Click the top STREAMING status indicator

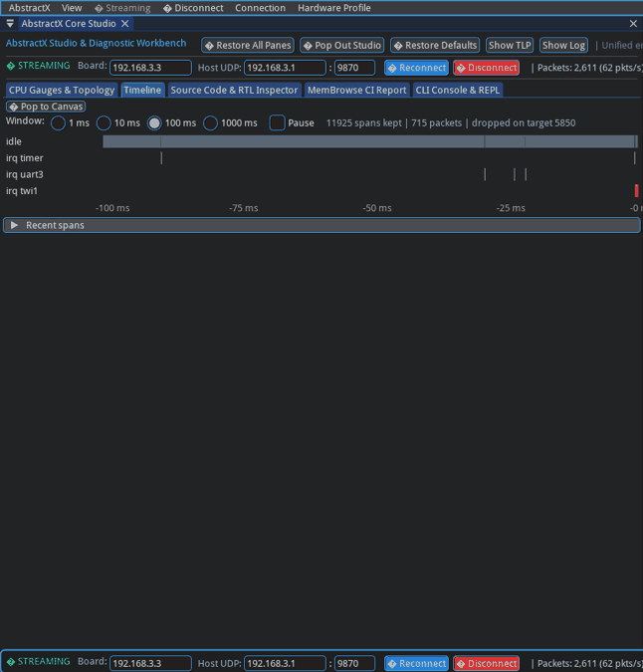[38, 66]
